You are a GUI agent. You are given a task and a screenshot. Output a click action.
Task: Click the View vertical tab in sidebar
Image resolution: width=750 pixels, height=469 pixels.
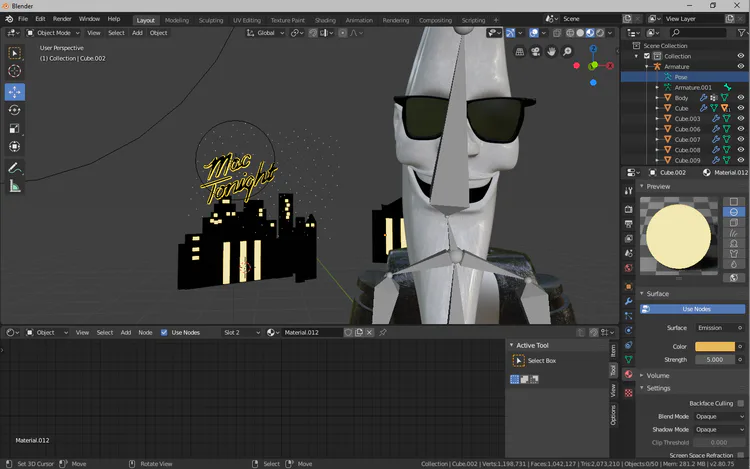613,391
